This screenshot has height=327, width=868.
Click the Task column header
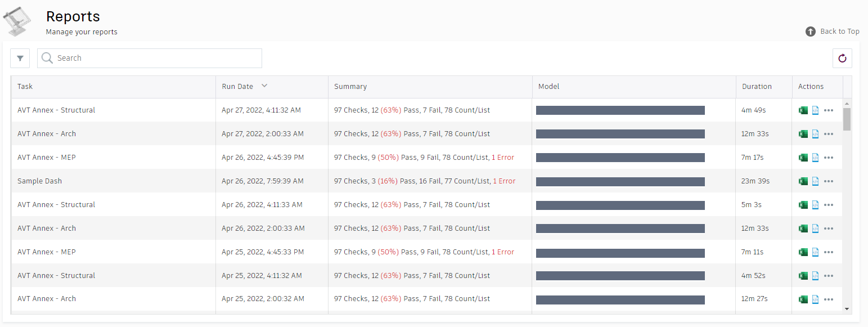click(25, 87)
